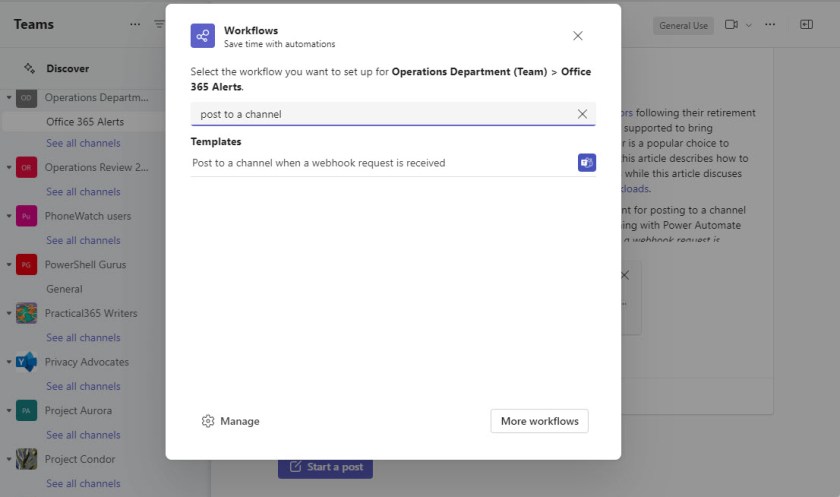This screenshot has height=497, width=840.
Task: Select the Teams icon beside the webhook template
Action: pos(587,163)
